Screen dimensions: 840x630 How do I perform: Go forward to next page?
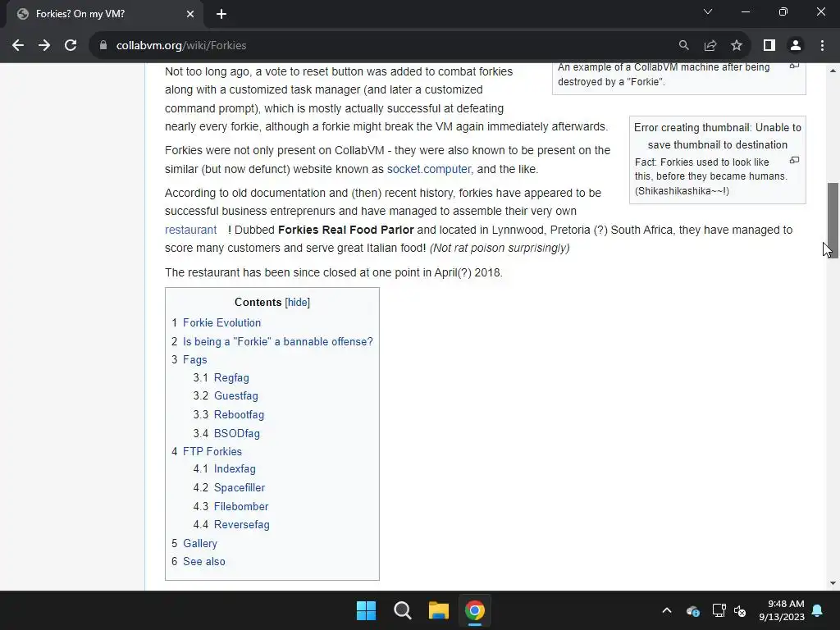44,46
